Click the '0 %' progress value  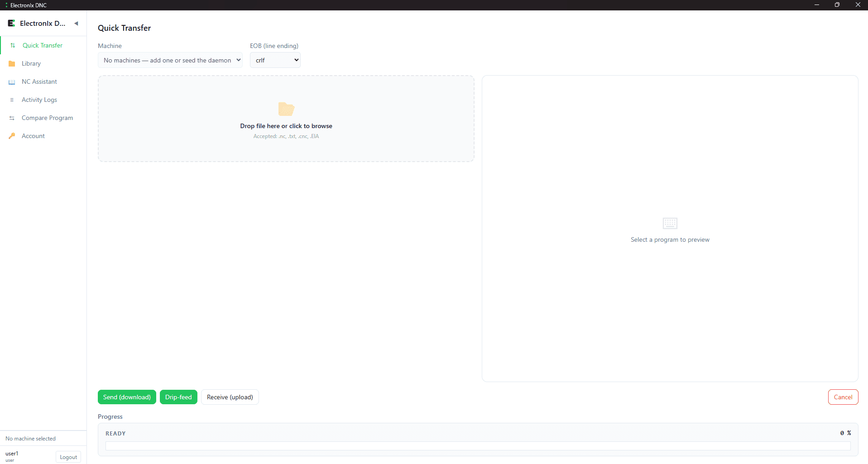click(845, 433)
